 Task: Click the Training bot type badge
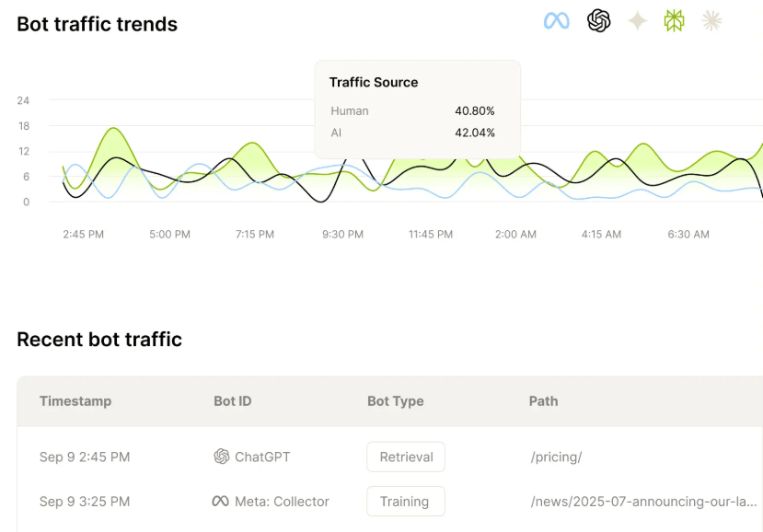pos(405,502)
